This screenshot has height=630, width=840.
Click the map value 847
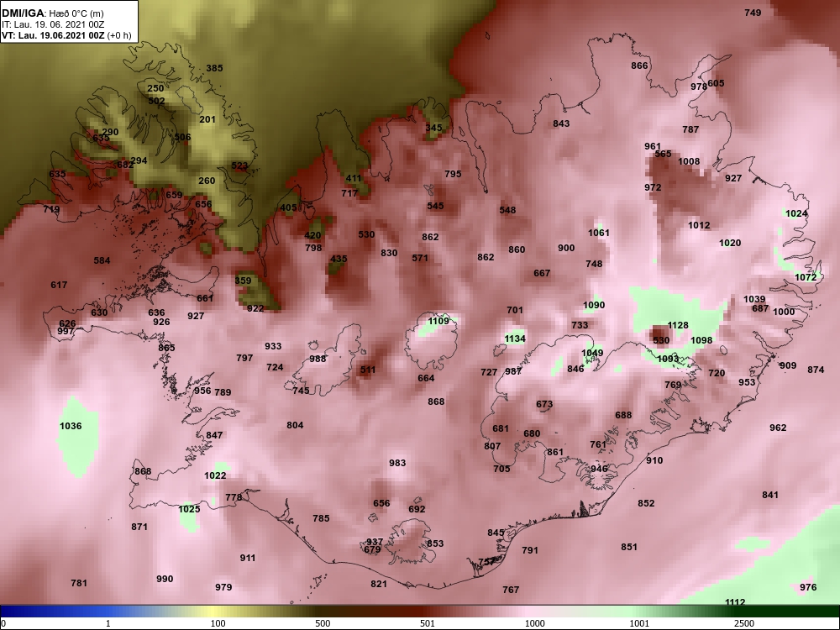(213, 435)
